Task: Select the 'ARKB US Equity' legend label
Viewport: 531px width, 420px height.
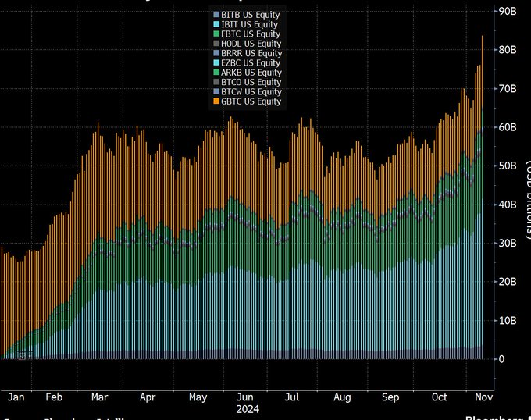Action: point(251,73)
